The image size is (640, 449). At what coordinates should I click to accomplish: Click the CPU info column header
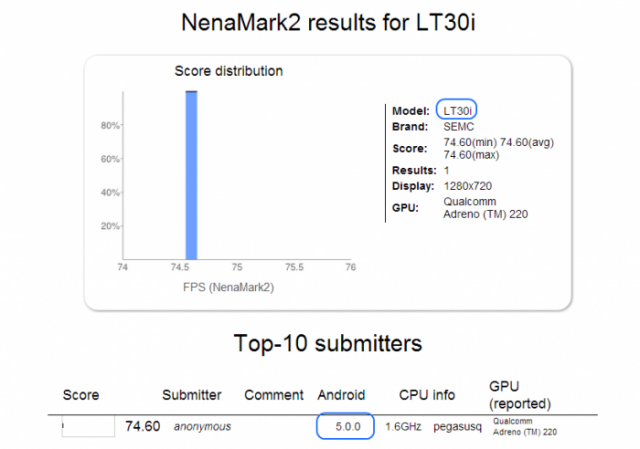pyautogui.click(x=427, y=395)
